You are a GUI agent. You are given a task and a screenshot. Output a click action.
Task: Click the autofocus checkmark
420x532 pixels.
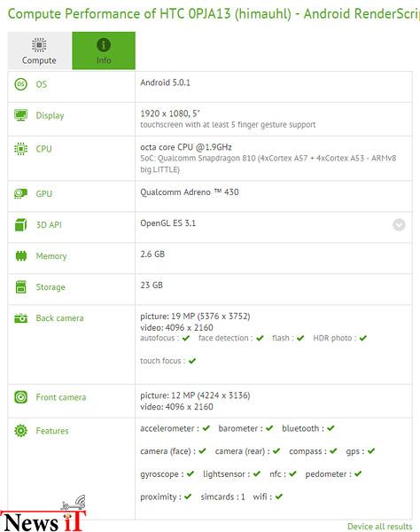pos(186,338)
